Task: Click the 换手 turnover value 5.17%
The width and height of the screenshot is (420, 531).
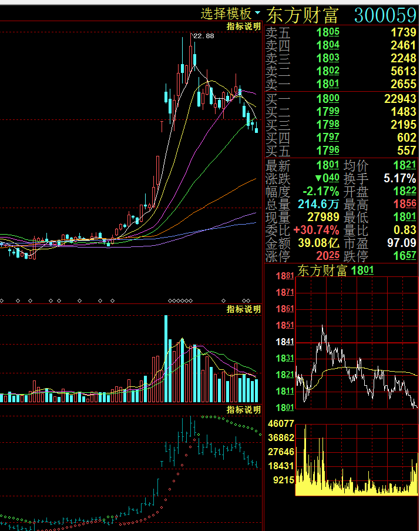Action: click(399, 178)
